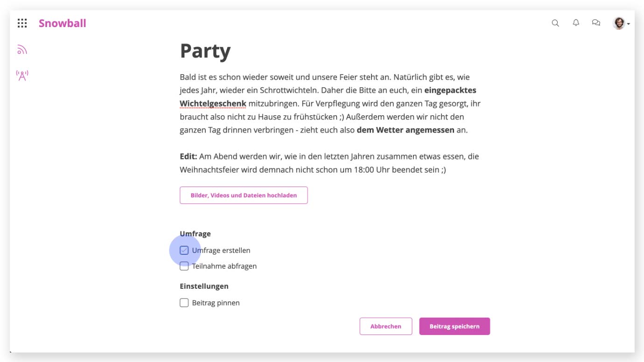The width and height of the screenshot is (644, 362).
Task: Click the user avatar picture
Action: [x=619, y=23]
